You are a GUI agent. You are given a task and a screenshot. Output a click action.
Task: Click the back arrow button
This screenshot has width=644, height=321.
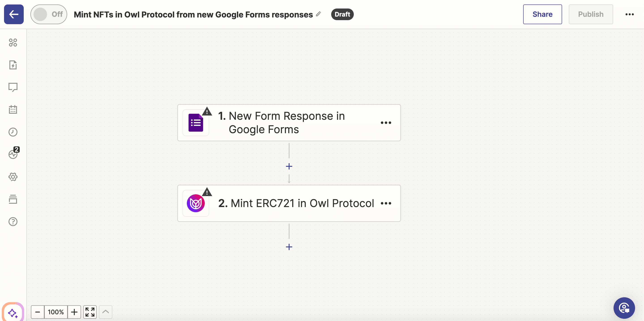[x=14, y=14]
